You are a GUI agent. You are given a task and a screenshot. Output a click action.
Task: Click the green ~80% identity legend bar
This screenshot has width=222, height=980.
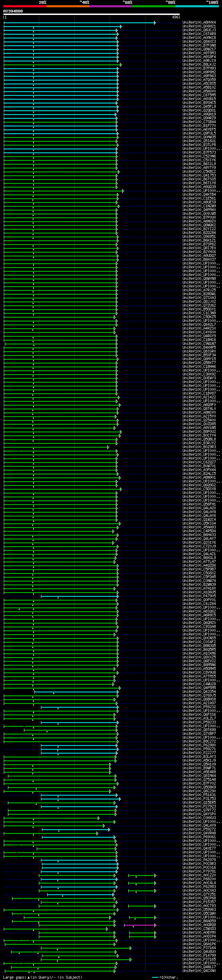coord(154,6)
